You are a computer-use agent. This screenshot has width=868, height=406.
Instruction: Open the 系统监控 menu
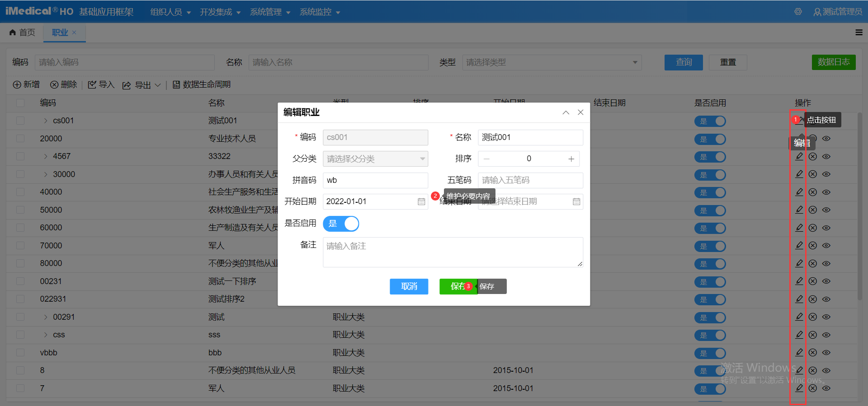coord(320,12)
